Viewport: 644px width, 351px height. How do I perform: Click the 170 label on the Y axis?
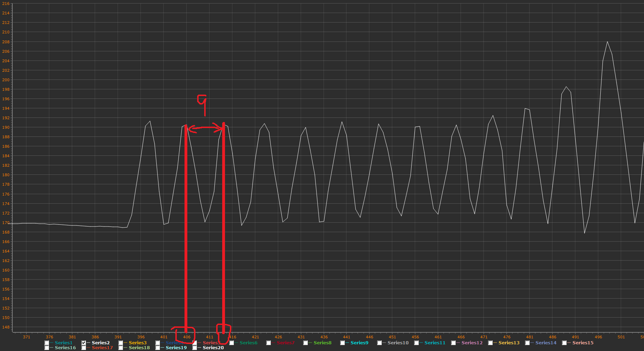(6, 223)
